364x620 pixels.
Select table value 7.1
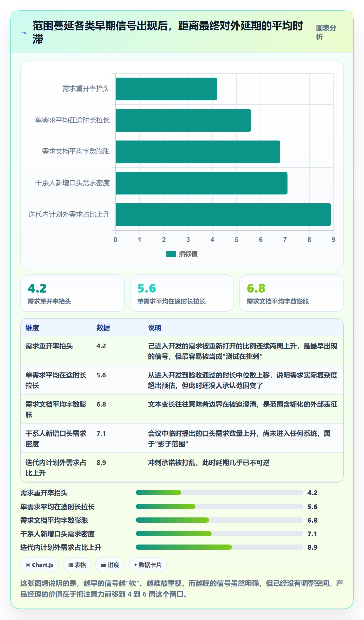[x=101, y=433]
